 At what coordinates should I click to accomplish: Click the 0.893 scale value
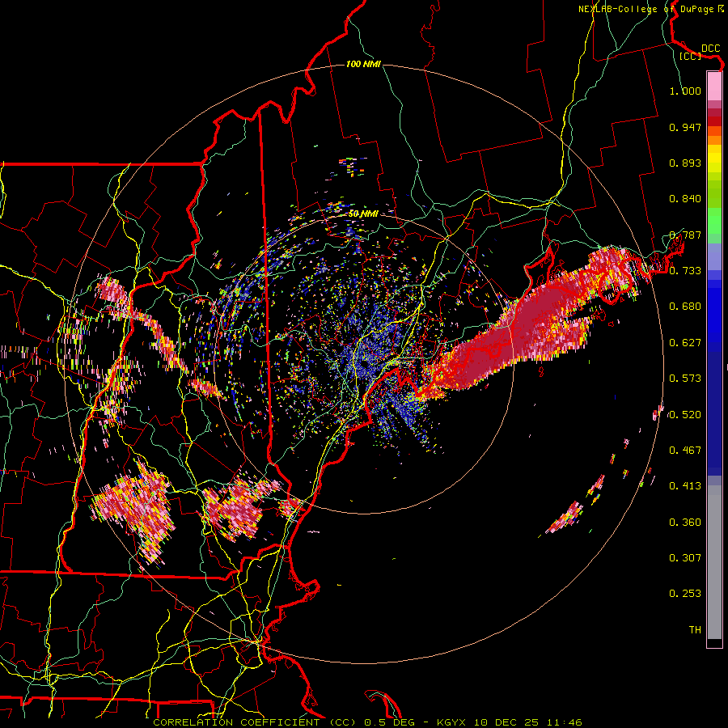point(685,163)
